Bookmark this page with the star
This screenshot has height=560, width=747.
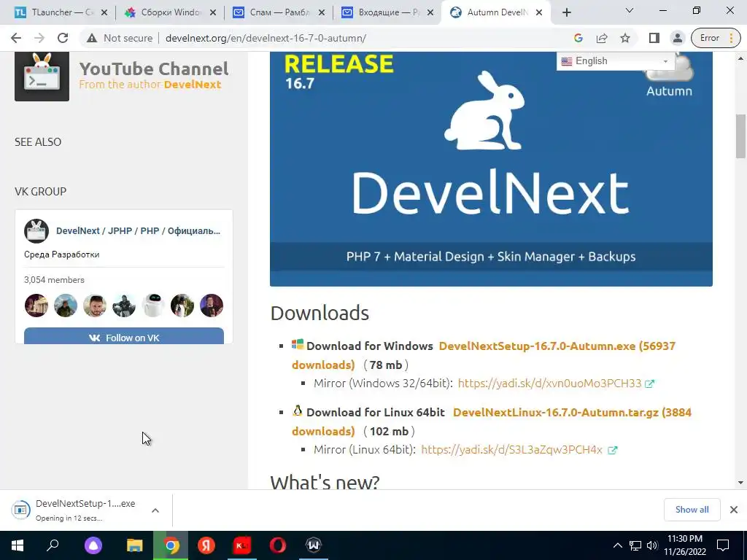(x=625, y=38)
